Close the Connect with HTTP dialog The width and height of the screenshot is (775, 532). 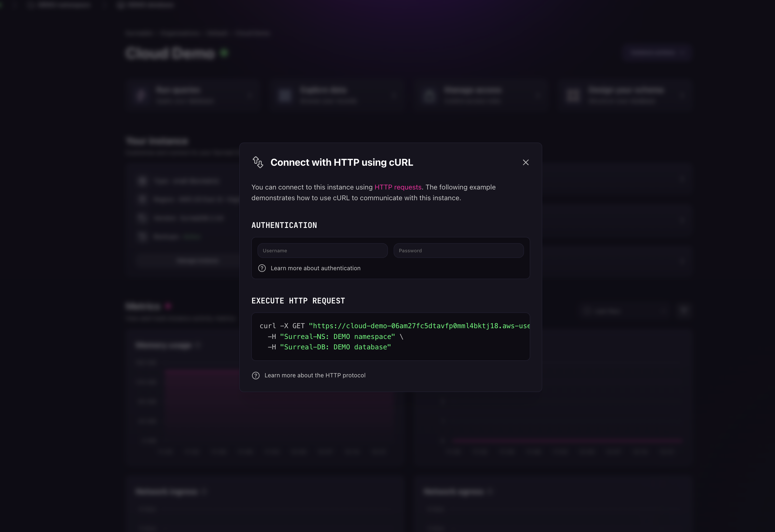(526, 162)
